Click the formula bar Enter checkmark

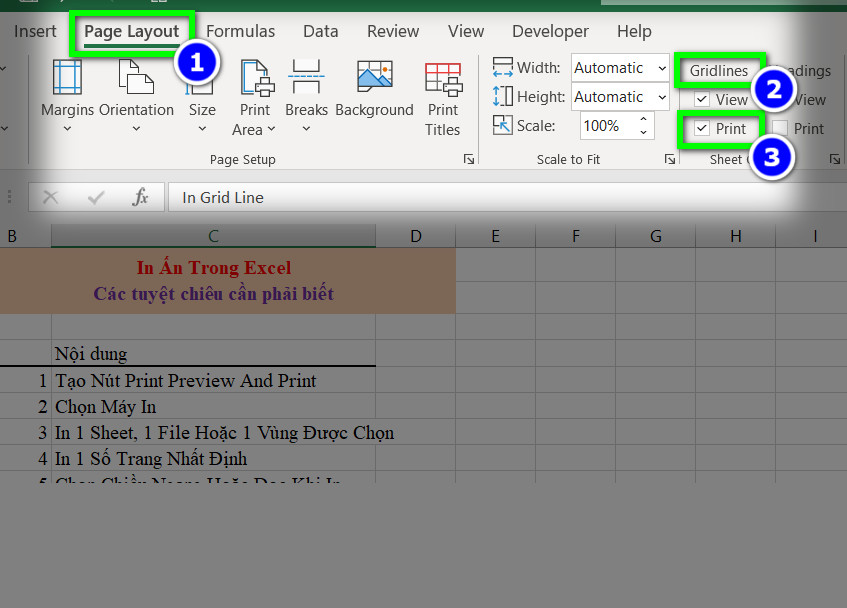coord(96,198)
